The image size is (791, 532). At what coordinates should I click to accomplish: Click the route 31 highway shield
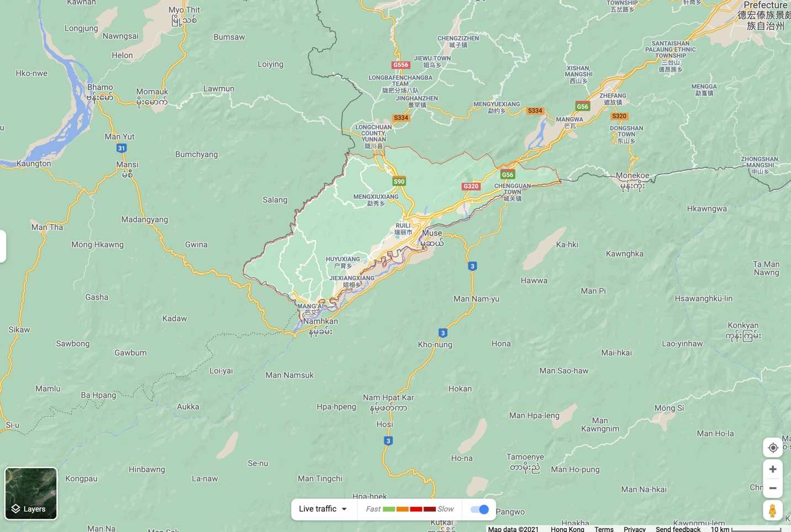pos(122,148)
